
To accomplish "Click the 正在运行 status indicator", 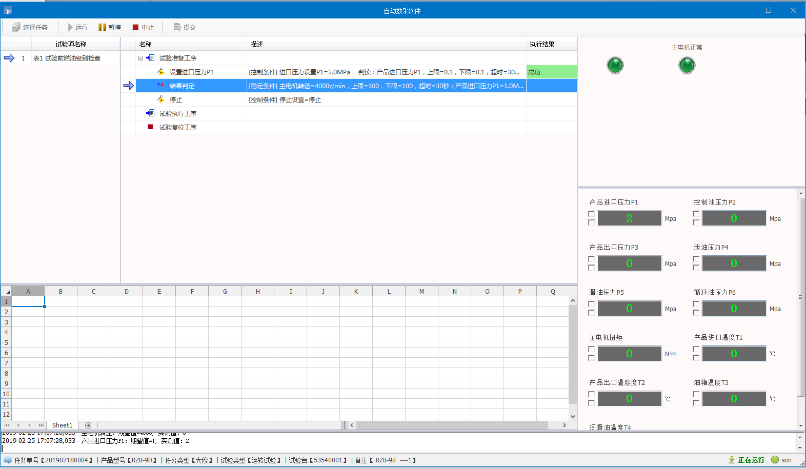I will [x=746, y=460].
